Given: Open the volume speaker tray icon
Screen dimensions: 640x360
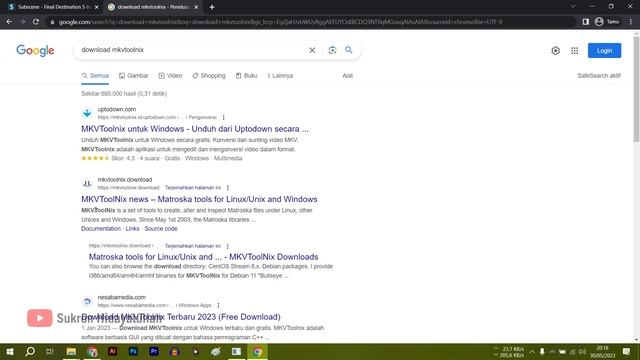Looking at the screenshot, I should 582,352.
